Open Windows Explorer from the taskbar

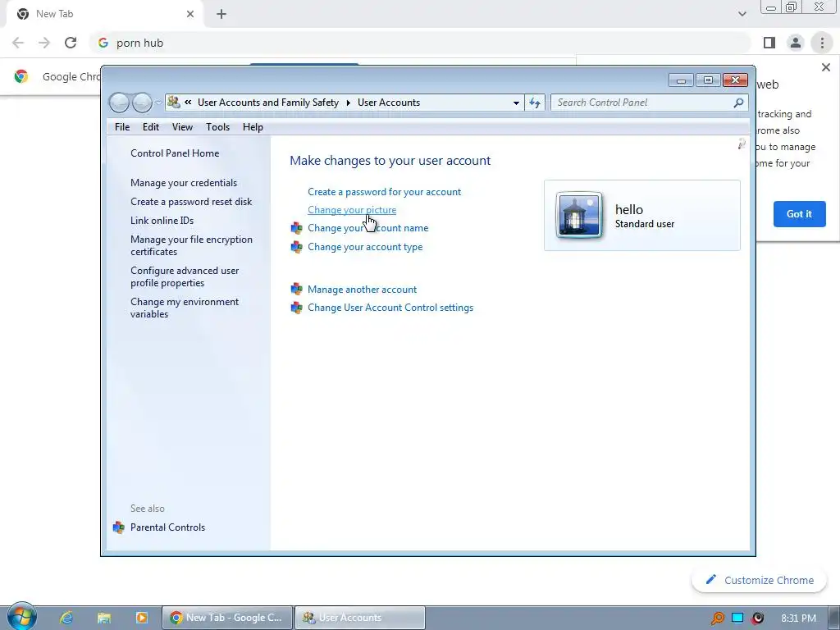(x=104, y=618)
